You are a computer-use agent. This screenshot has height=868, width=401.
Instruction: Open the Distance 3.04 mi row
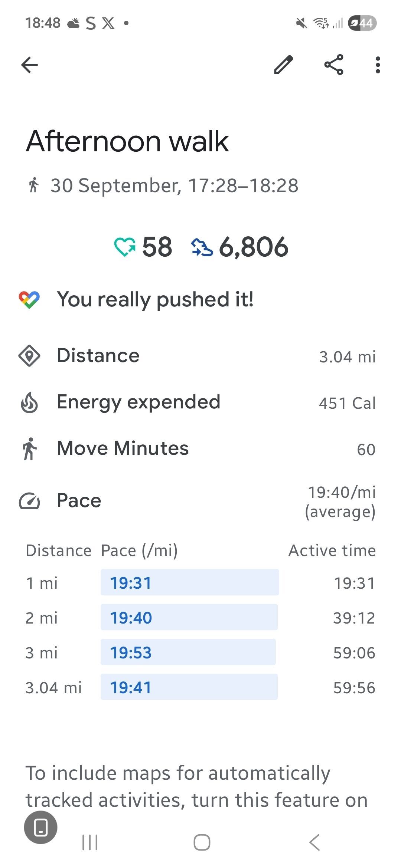[x=200, y=356]
